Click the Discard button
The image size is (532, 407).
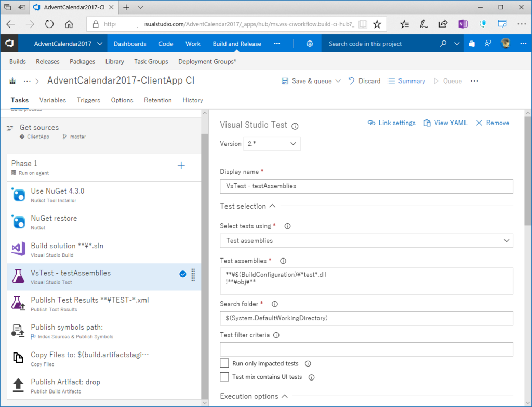tap(364, 81)
